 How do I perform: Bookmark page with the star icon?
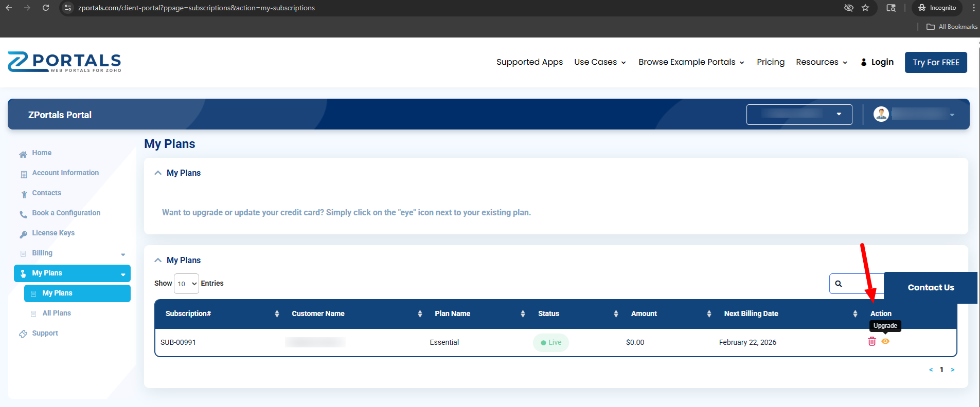865,8
